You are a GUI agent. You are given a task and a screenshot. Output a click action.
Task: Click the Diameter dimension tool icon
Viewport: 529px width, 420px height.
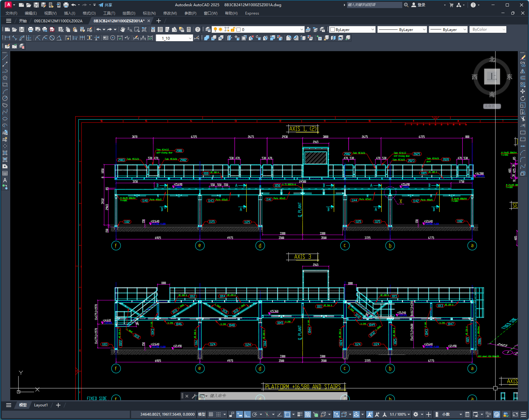pyautogui.click(x=52, y=38)
